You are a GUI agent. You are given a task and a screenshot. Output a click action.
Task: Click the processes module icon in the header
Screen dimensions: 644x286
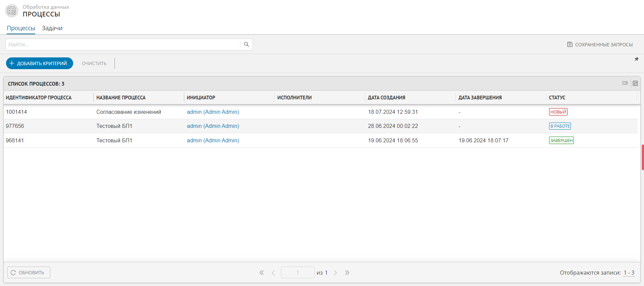tap(12, 11)
